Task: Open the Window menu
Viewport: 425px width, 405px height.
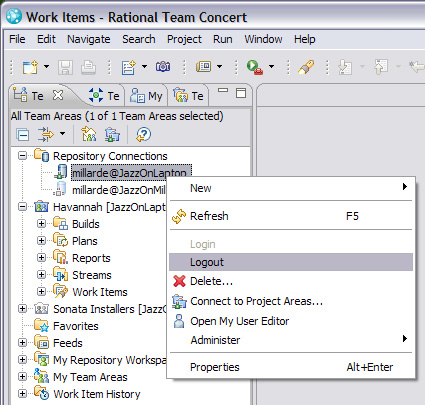Action: (x=263, y=39)
